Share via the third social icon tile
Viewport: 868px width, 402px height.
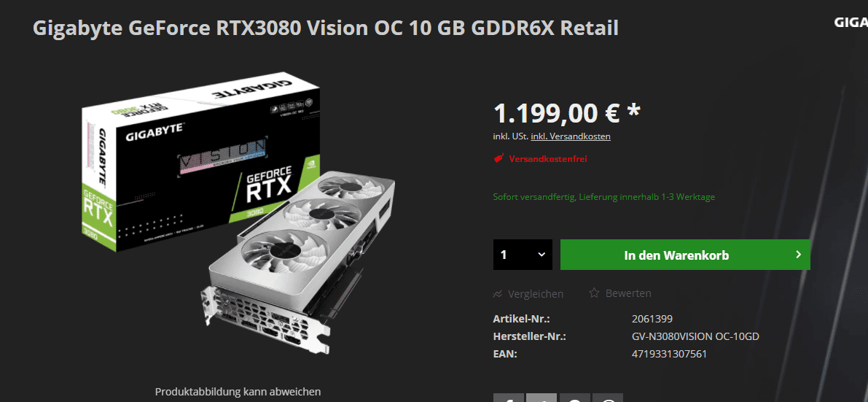click(574, 398)
